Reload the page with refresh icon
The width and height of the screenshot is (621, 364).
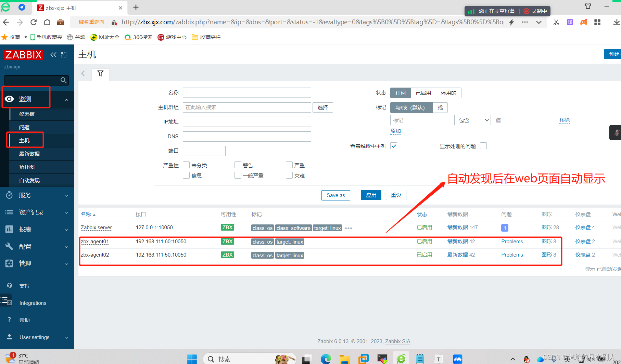[x=33, y=22]
